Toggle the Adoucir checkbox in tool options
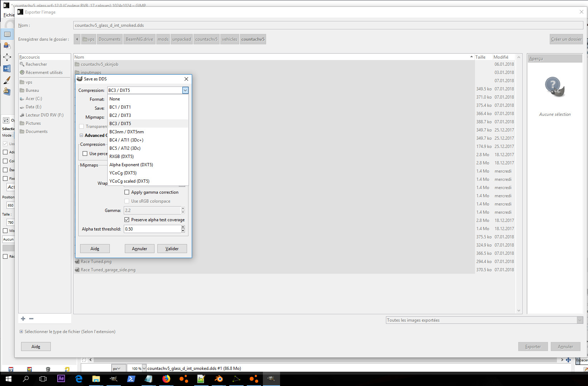Image resolution: width=588 pixels, height=386 pixels. click(5, 152)
